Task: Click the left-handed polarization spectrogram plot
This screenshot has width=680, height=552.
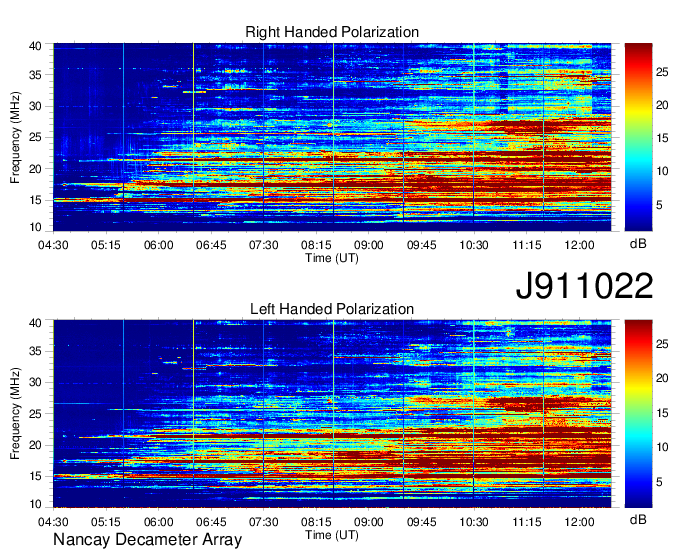Action: point(332,414)
